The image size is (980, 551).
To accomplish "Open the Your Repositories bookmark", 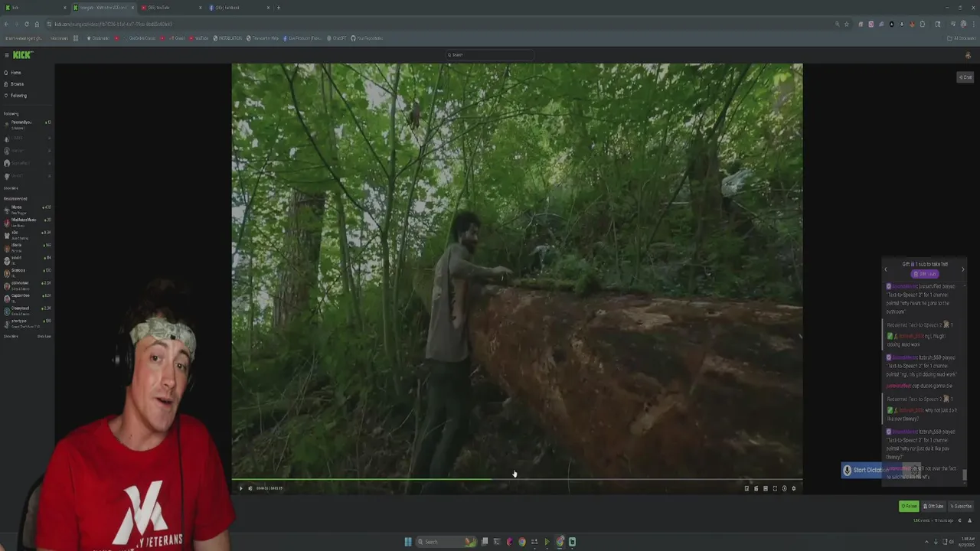I will pos(367,38).
